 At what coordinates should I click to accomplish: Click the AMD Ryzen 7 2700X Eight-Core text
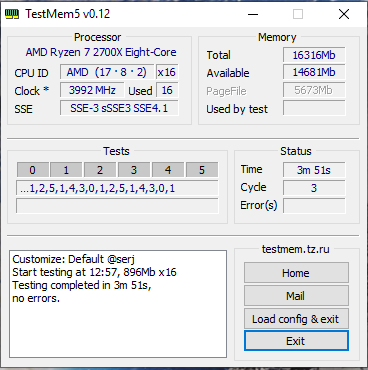(x=101, y=52)
